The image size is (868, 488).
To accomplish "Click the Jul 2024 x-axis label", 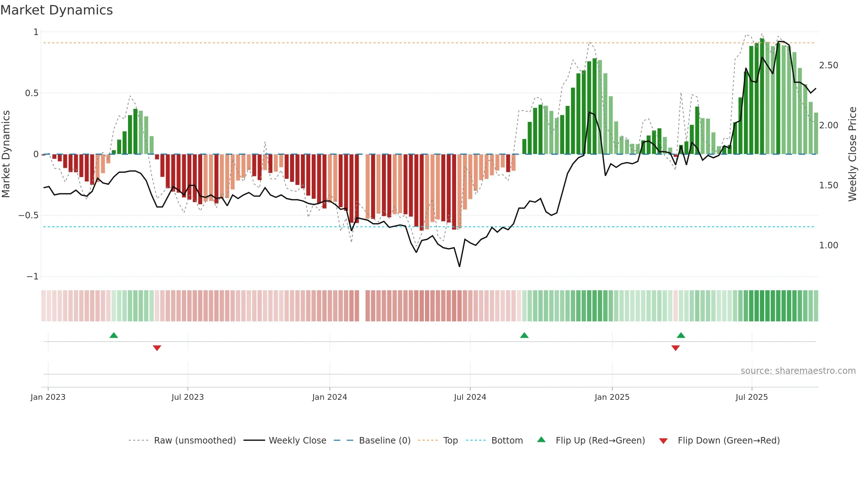I will 470,397.
